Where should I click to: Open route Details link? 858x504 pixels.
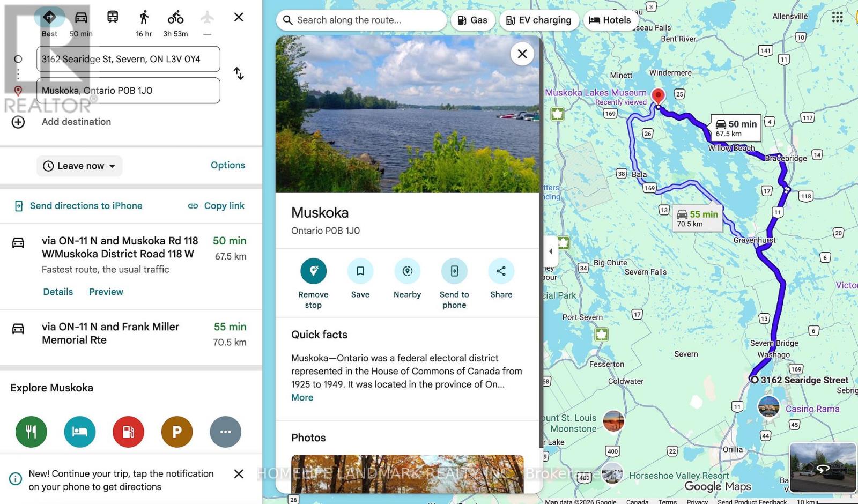tap(58, 292)
